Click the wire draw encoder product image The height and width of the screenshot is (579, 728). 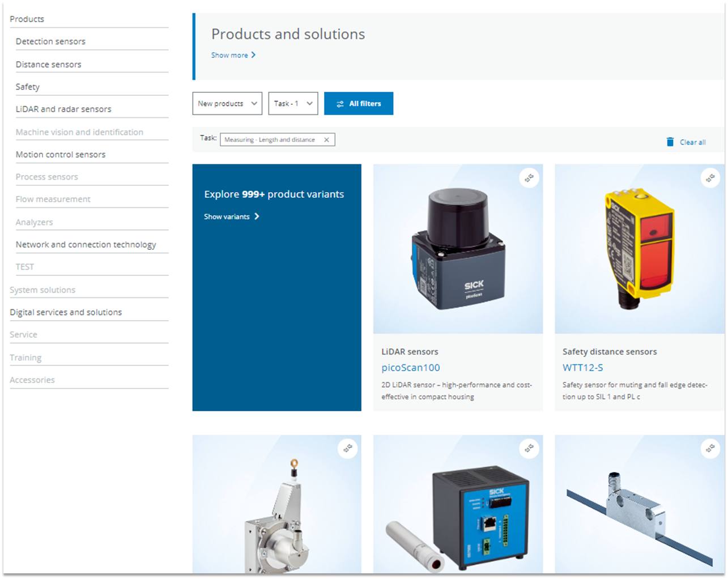tap(276, 504)
